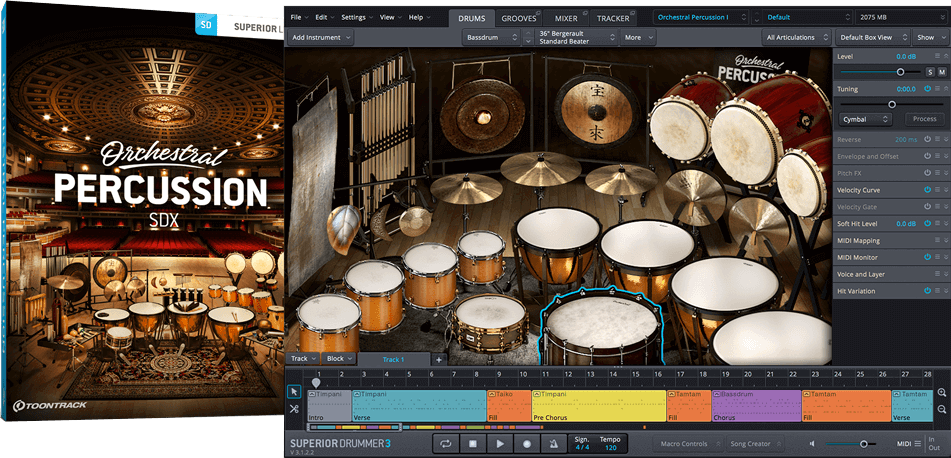The height and width of the screenshot is (458, 951).
Task: Expand the MIDI Monitor section chevron
Action: 946,257
